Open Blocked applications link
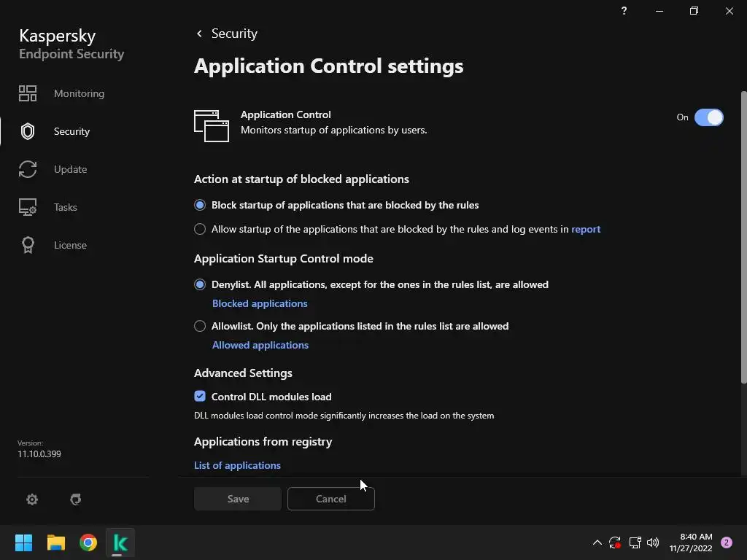Viewport: 747px width, 560px height. [x=260, y=303]
